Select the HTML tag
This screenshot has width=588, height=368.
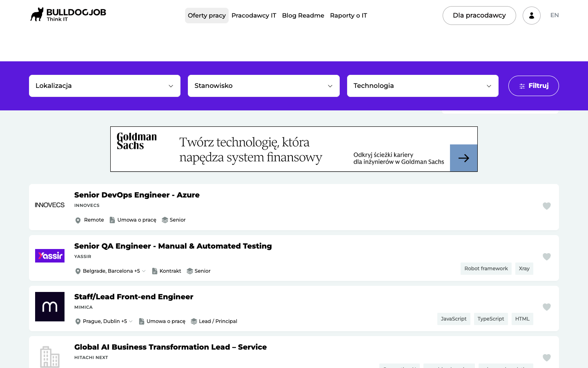[522, 319]
